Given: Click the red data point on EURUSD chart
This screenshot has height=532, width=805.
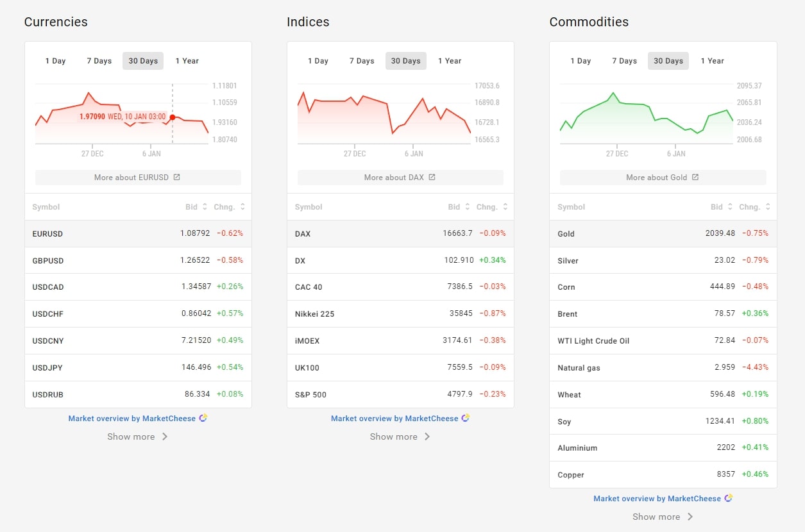Looking at the screenshot, I should tap(173, 117).
